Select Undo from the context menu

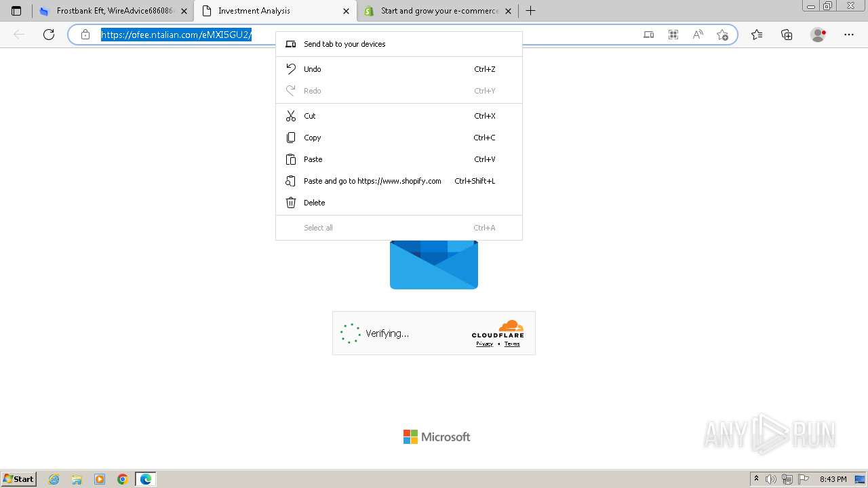pyautogui.click(x=399, y=69)
